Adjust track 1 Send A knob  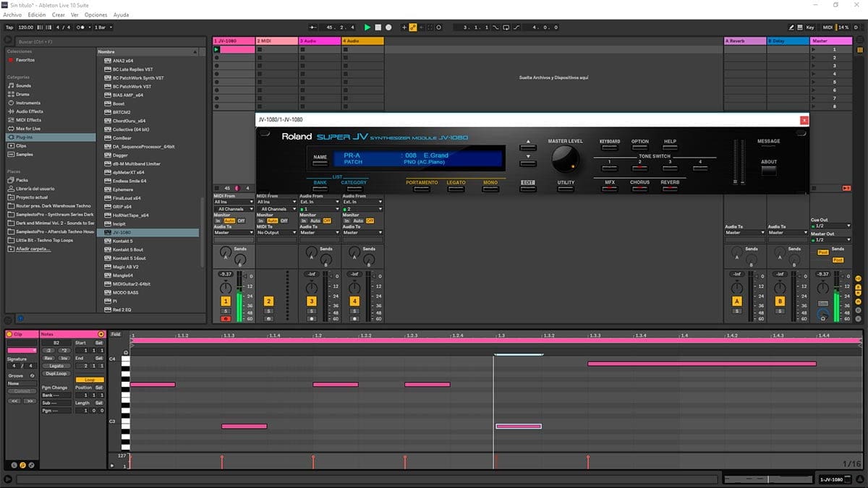[x=226, y=252]
